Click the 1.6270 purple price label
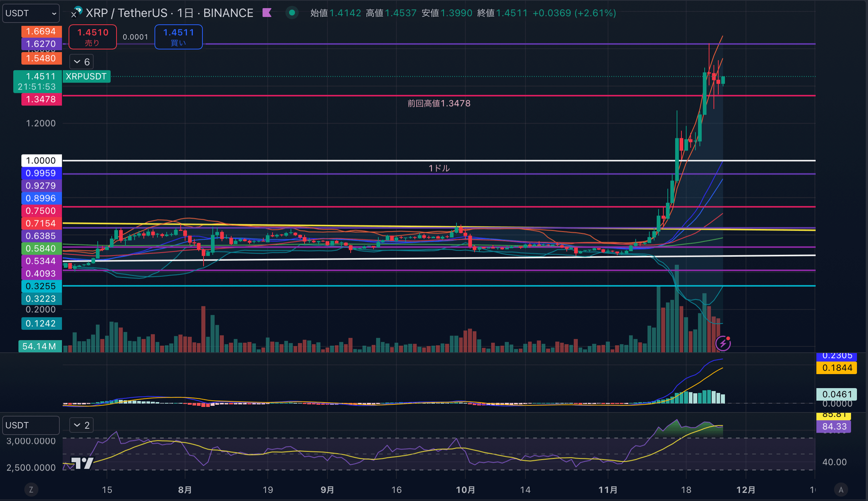This screenshot has height=501, width=868. (x=41, y=44)
